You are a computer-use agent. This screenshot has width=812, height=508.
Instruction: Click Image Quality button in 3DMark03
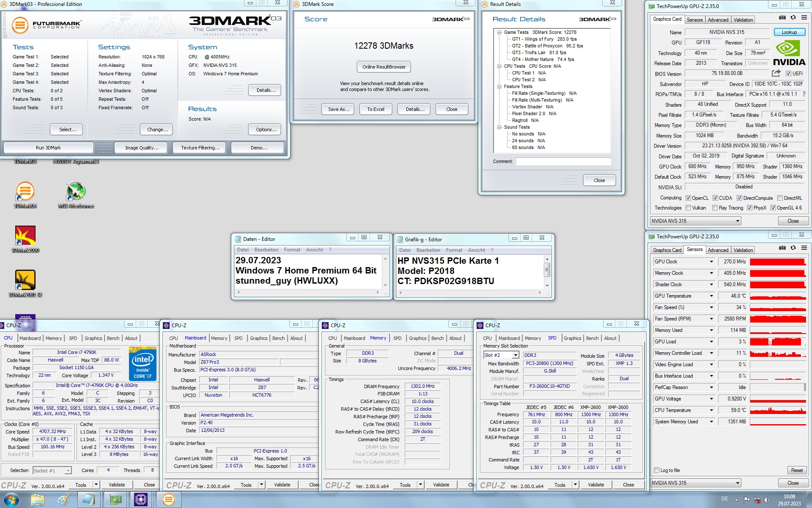coord(142,148)
